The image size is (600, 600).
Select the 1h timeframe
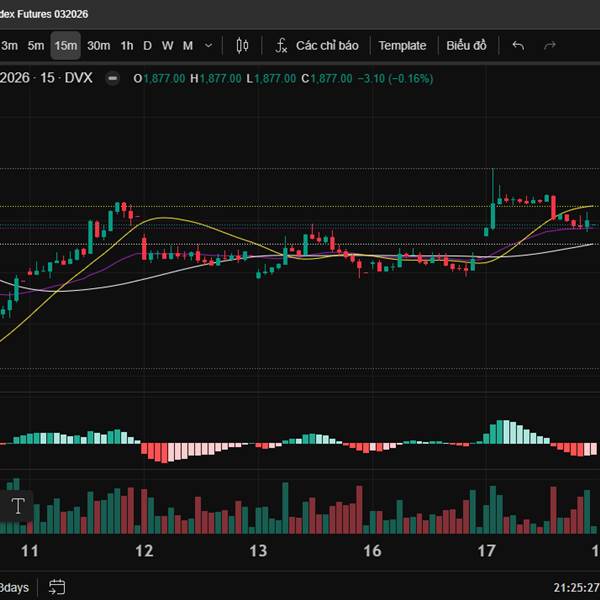click(127, 45)
